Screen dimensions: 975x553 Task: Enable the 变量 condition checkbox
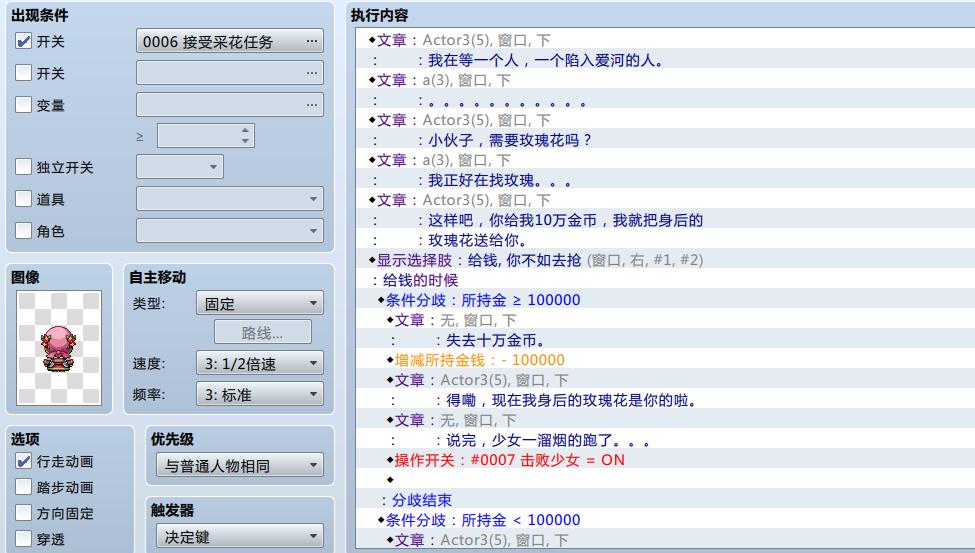[24, 105]
